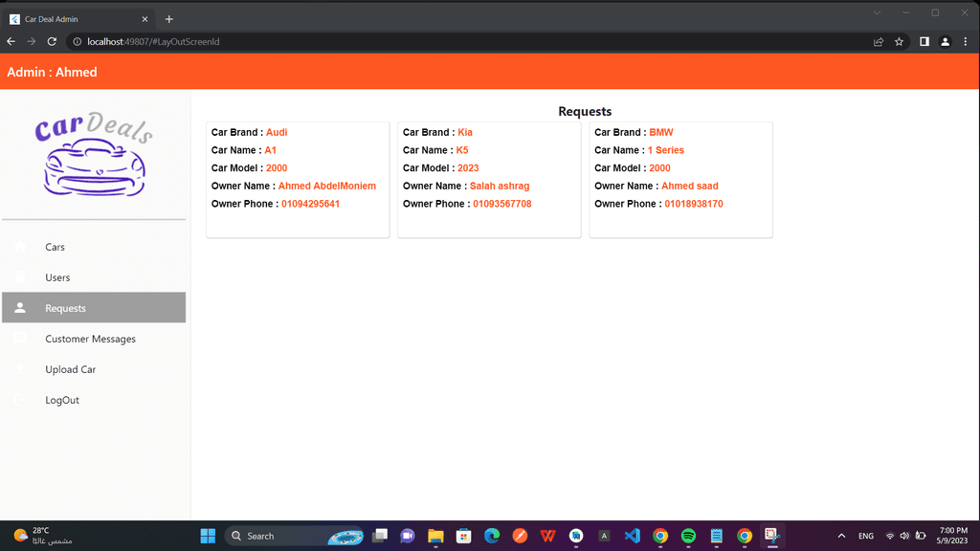
Task: Open Microsoft Edge from the taskbar
Action: tap(492, 536)
